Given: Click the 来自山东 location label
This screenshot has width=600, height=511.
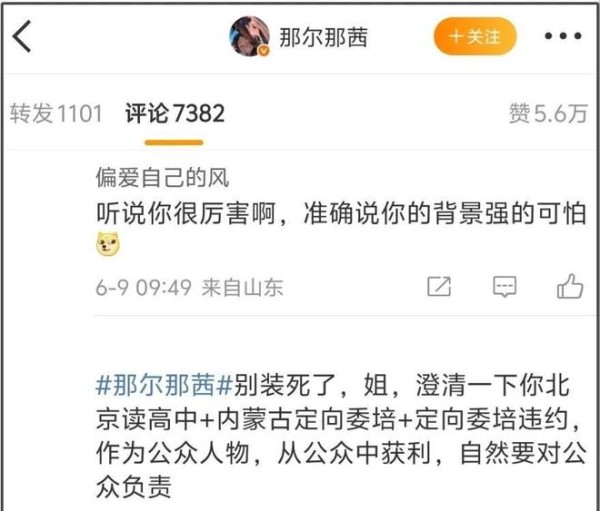Looking at the screenshot, I should (x=243, y=287).
